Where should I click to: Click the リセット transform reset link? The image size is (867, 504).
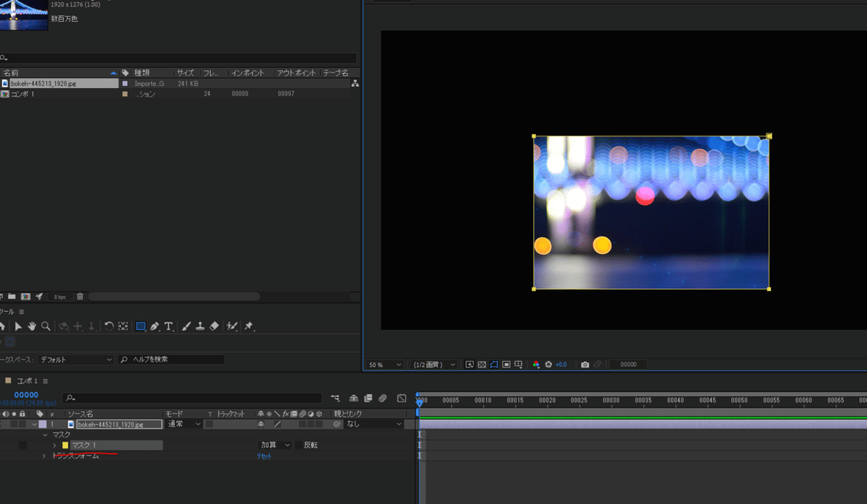coord(264,456)
